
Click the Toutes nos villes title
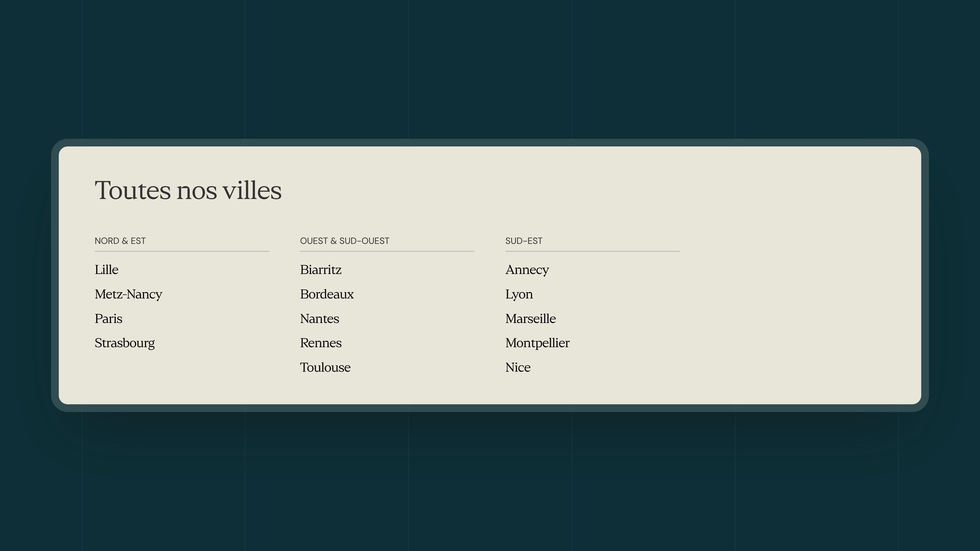tap(188, 190)
